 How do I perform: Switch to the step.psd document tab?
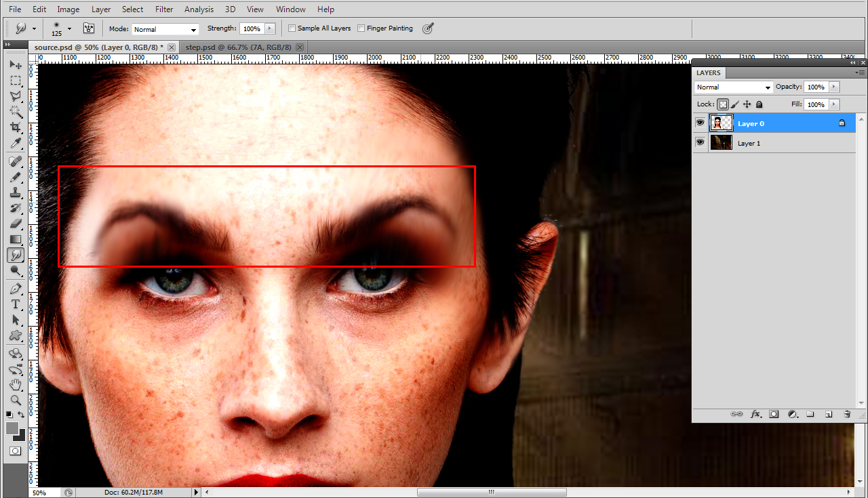238,47
